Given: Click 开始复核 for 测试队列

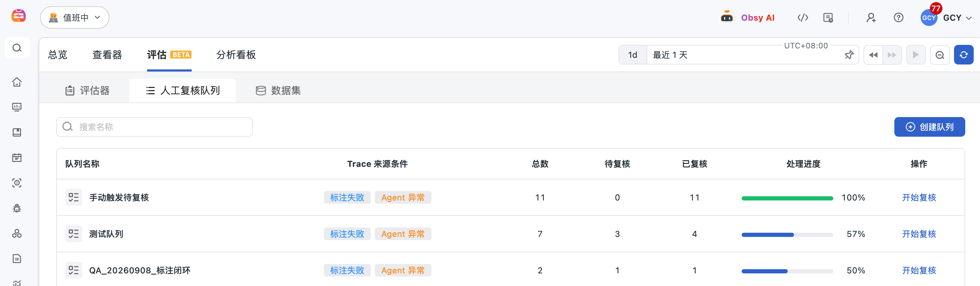Looking at the screenshot, I should (918, 234).
